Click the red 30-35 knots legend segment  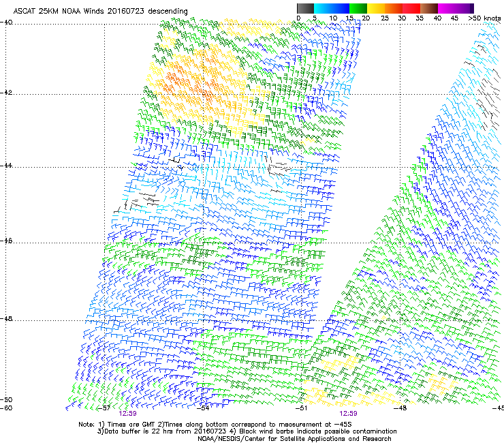[x=411, y=8]
